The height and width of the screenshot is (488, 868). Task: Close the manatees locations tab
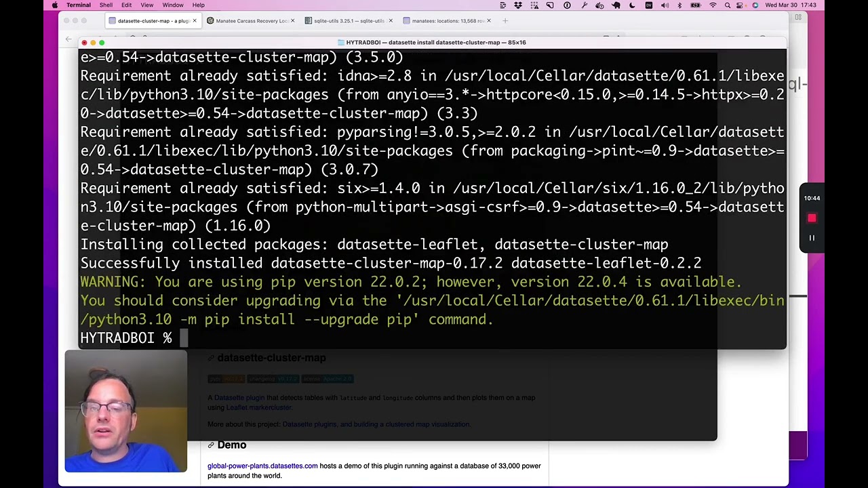click(488, 20)
